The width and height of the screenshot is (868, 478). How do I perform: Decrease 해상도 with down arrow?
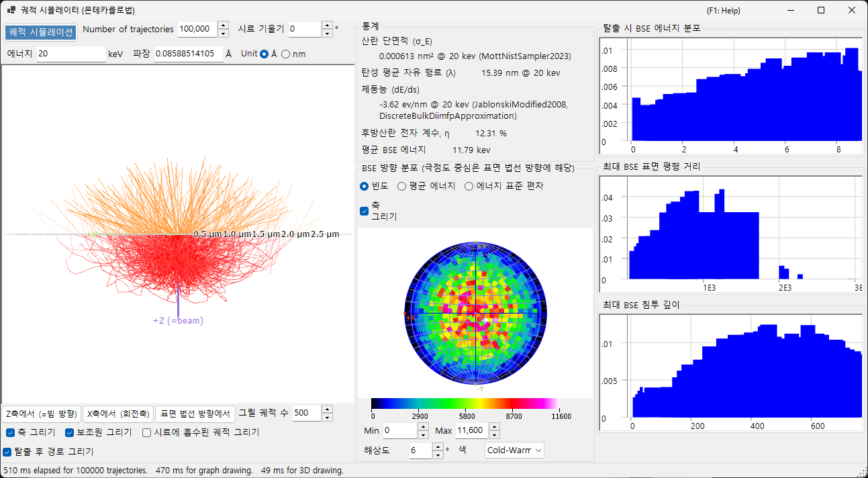(438, 454)
